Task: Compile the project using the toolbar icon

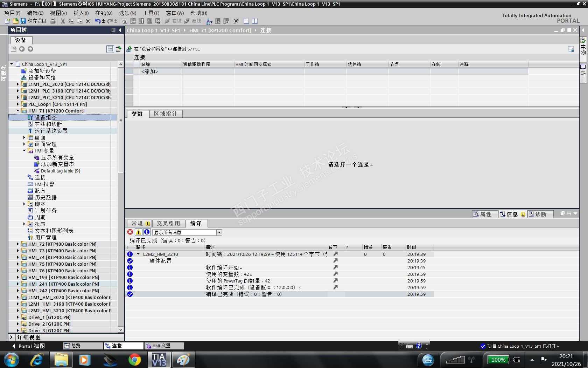Action: (x=125, y=21)
